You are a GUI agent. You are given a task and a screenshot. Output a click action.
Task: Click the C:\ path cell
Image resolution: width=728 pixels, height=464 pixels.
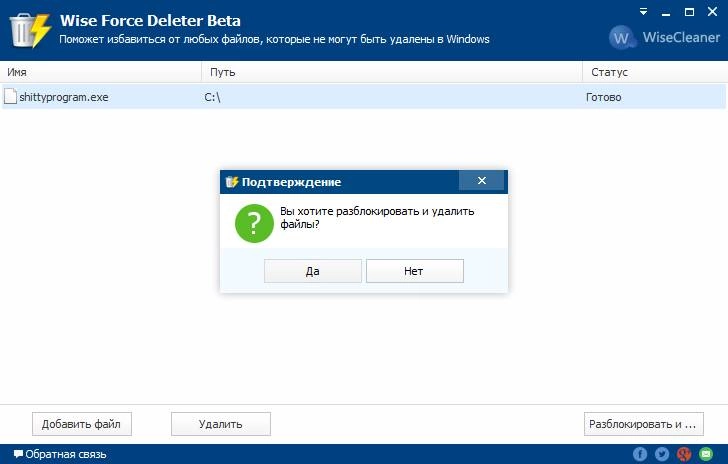coord(212,97)
